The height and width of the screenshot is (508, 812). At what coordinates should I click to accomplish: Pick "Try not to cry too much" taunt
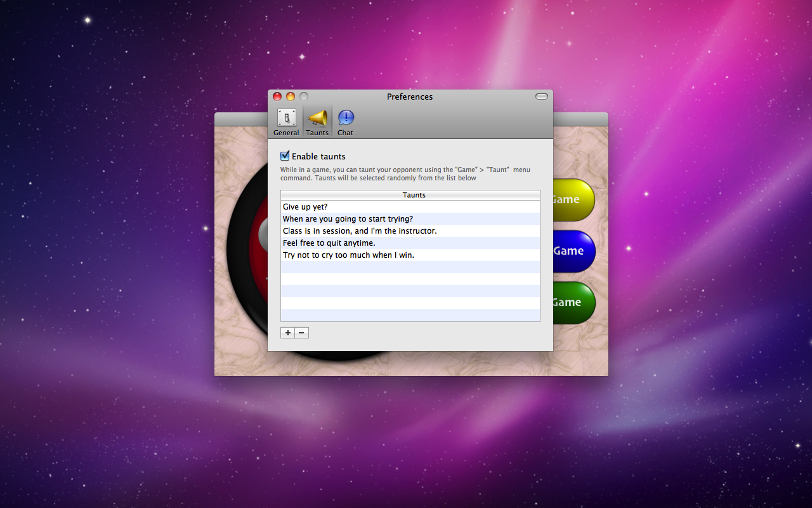pos(348,255)
